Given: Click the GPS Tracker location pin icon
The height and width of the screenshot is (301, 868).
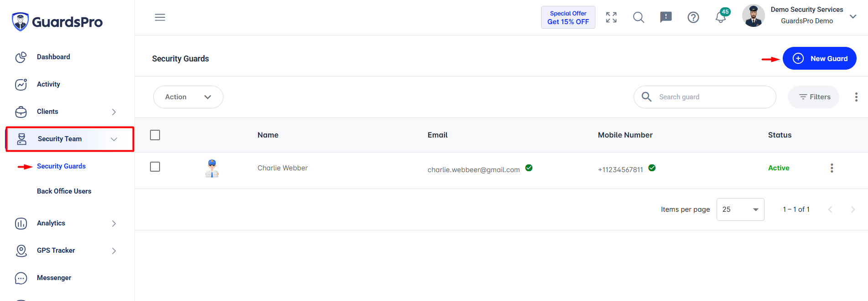Looking at the screenshot, I should click(x=21, y=251).
